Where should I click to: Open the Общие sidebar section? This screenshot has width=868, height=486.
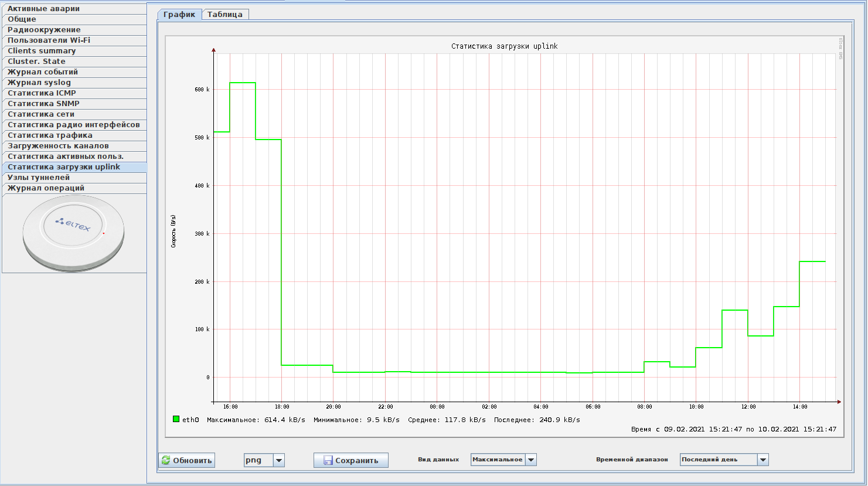[x=74, y=19]
